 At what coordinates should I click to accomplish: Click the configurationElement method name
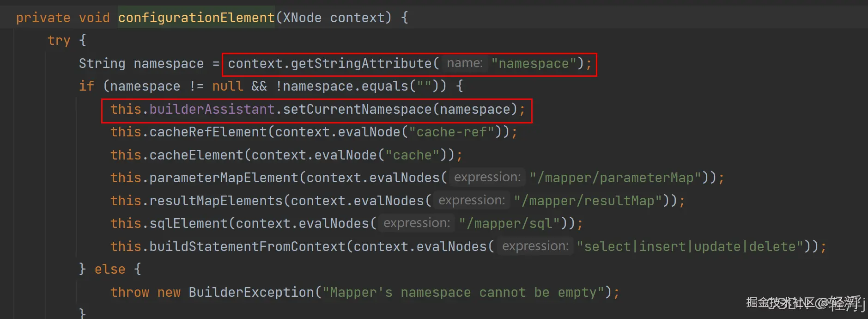pyautogui.click(x=196, y=18)
